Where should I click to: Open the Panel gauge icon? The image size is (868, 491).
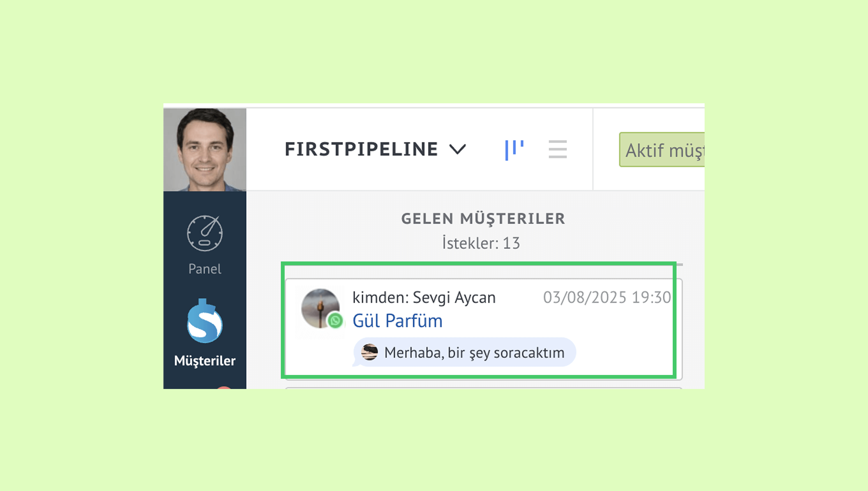pyautogui.click(x=205, y=233)
